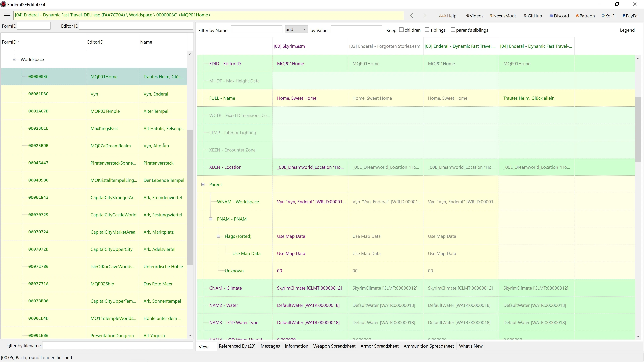Click the Filter by filename input field
This screenshot has width=644, height=362.
tap(118, 346)
